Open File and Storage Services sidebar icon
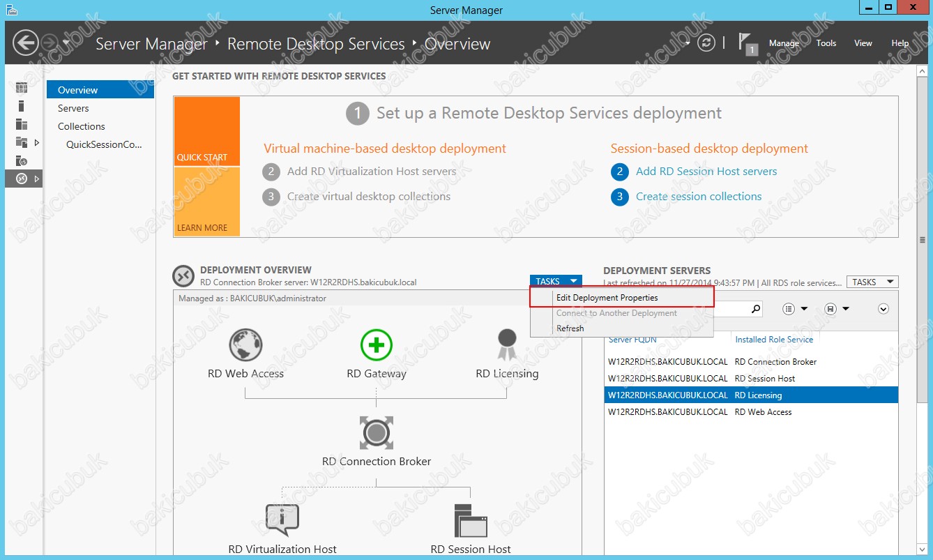 click(x=22, y=142)
